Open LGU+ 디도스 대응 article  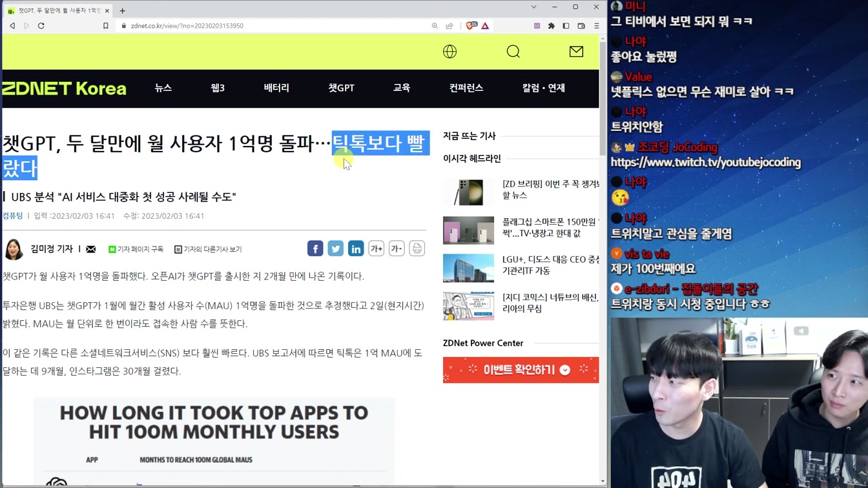coord(551,265)
